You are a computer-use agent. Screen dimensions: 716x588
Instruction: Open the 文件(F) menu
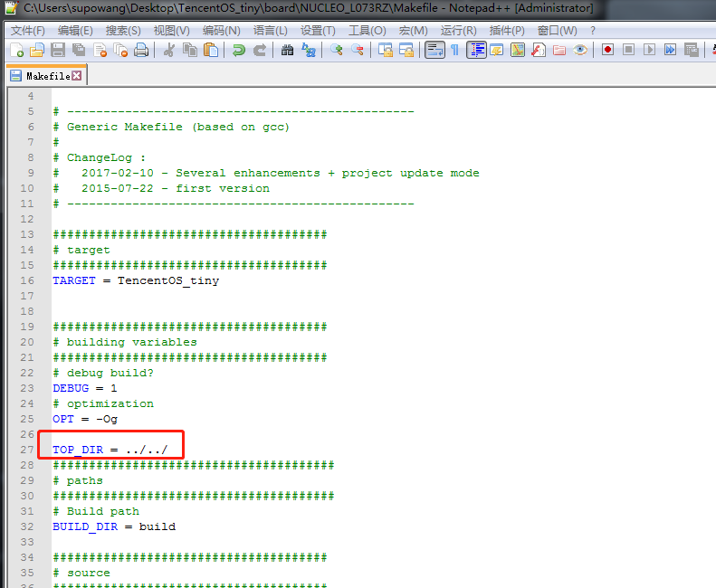(x=27, y=31)
